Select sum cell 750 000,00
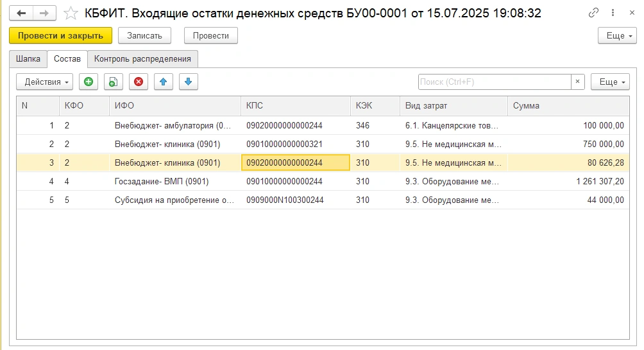The height and width of the screenshot is (350, 644). pos(568,144)
